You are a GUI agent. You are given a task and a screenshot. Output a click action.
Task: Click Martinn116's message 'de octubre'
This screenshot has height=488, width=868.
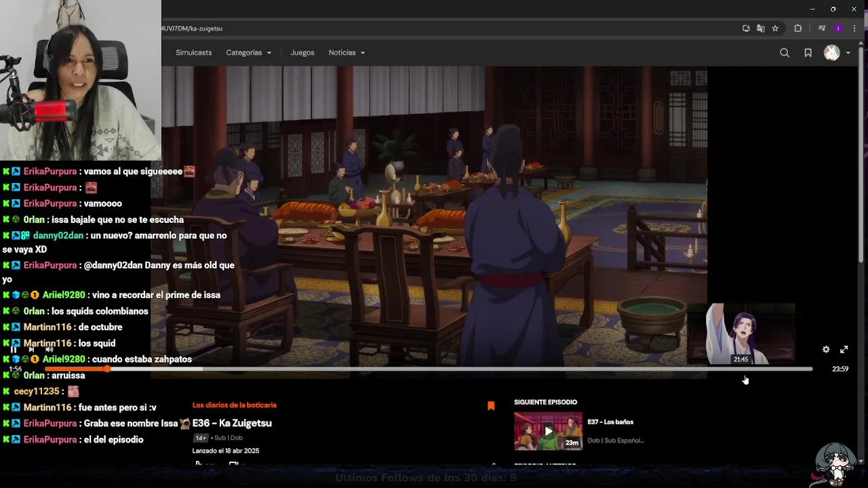tap(101, 327)
